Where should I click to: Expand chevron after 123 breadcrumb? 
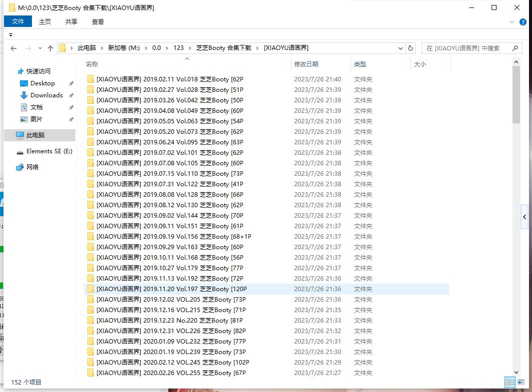point(190,48)
